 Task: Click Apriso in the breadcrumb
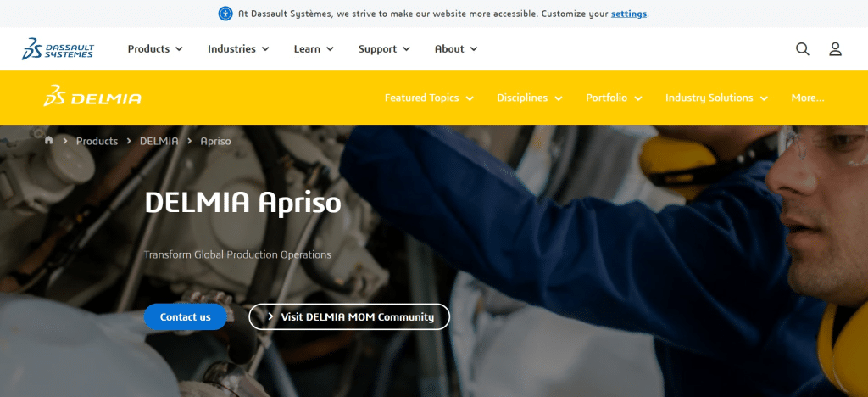(x=215, y=141)
